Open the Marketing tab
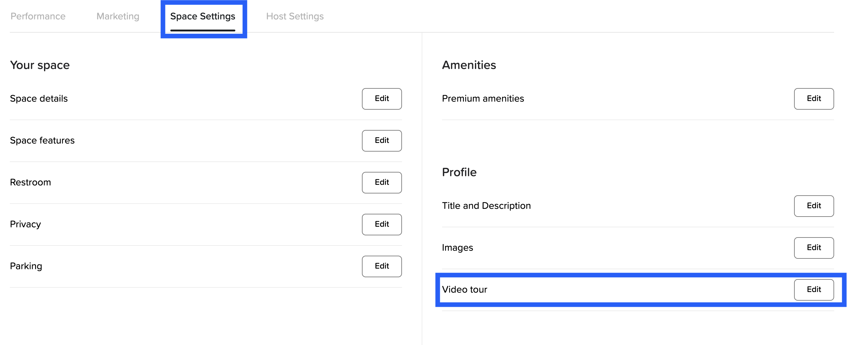868x345 pixels. [118, 16]
